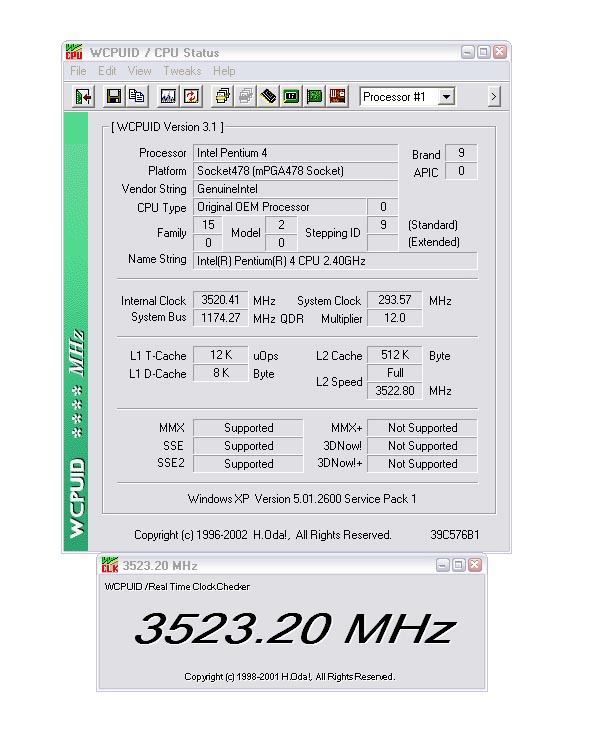Minimize the 3523.20 MHz clock window
This screenshot has width=602, height=733.
tap(443, 565)
